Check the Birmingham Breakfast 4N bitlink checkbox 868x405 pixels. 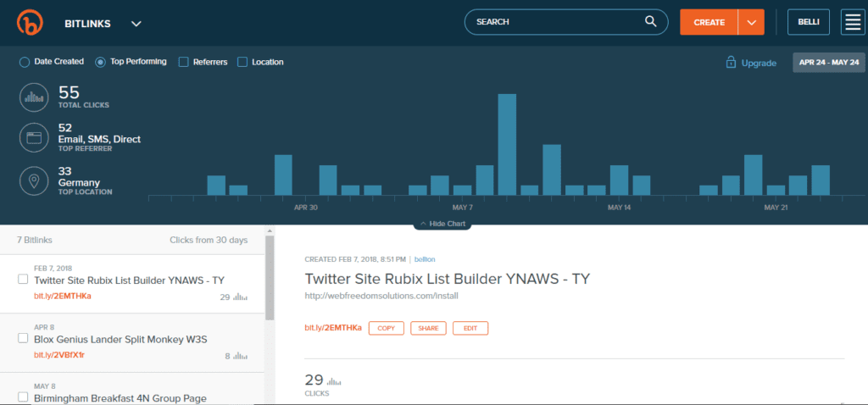click(23, 397)
